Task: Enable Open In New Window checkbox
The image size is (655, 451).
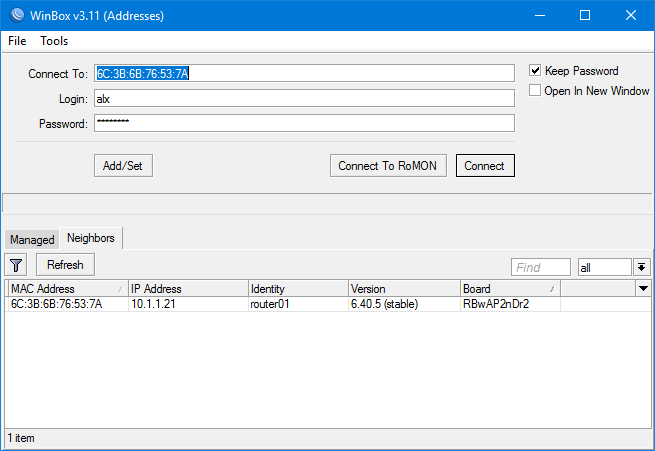Action: click(535, 90)
